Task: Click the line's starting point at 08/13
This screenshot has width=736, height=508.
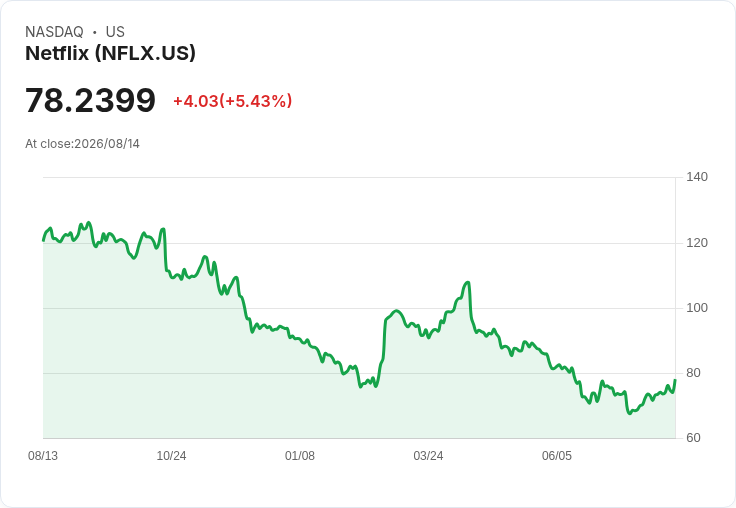Action: (x=44, y=240)
